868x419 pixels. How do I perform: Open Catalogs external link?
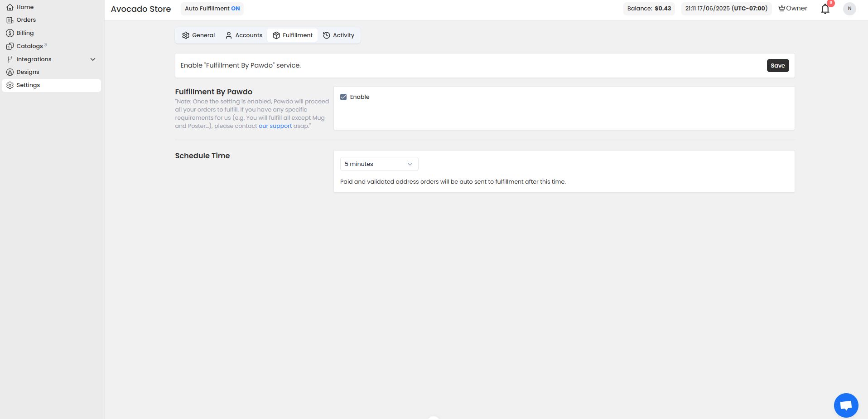tap(51, 46)
